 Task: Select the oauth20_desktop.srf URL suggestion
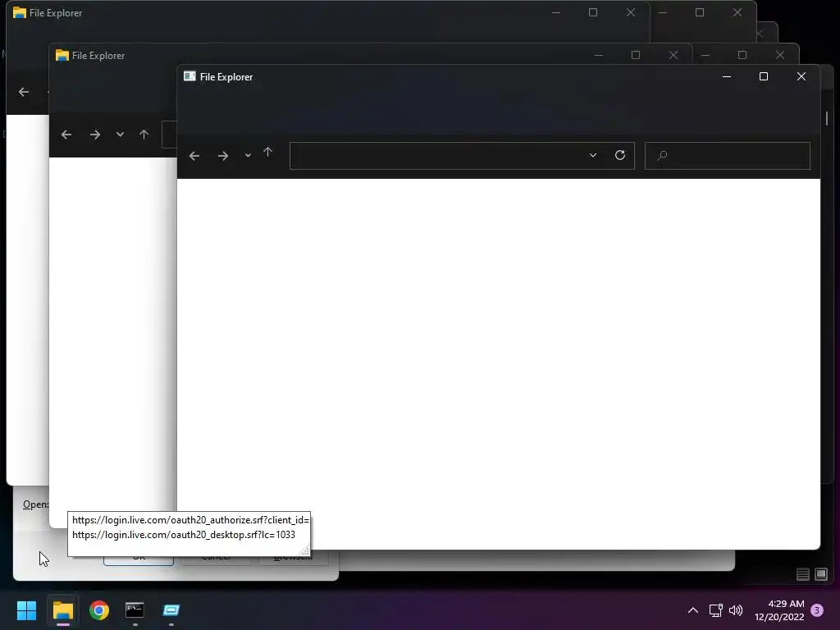pyautogui.click(x=184, y=535)
